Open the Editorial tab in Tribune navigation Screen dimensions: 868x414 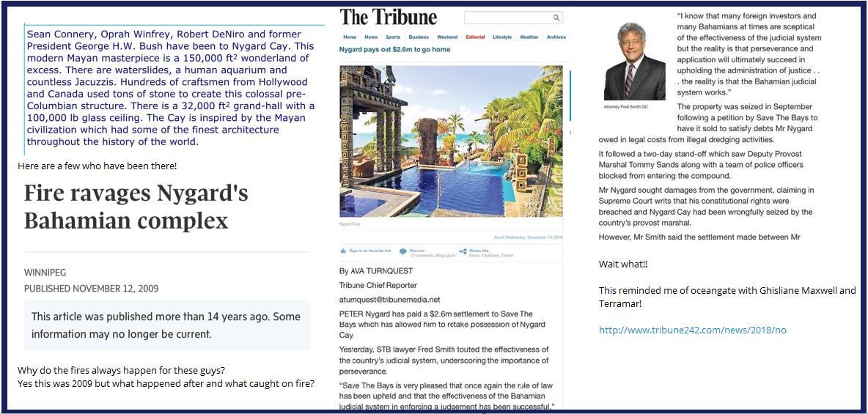point(476,37)
